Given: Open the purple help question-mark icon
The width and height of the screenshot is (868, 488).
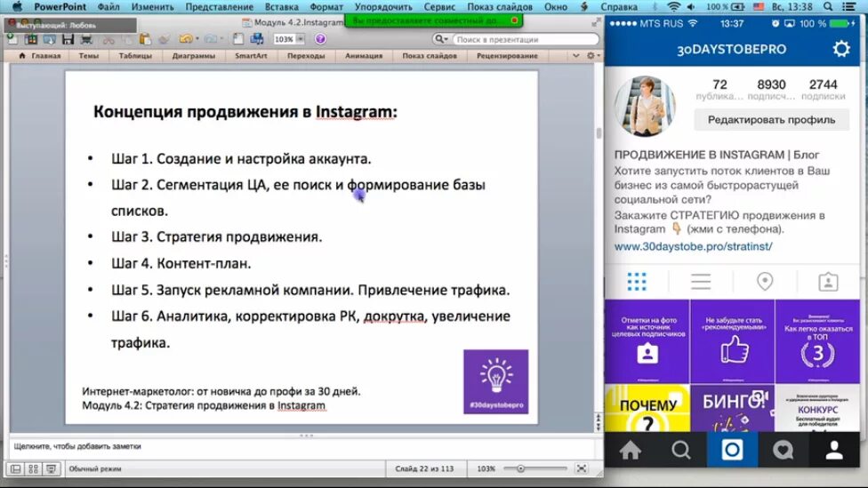Looking at the screenshot, I should pos(320,39).
